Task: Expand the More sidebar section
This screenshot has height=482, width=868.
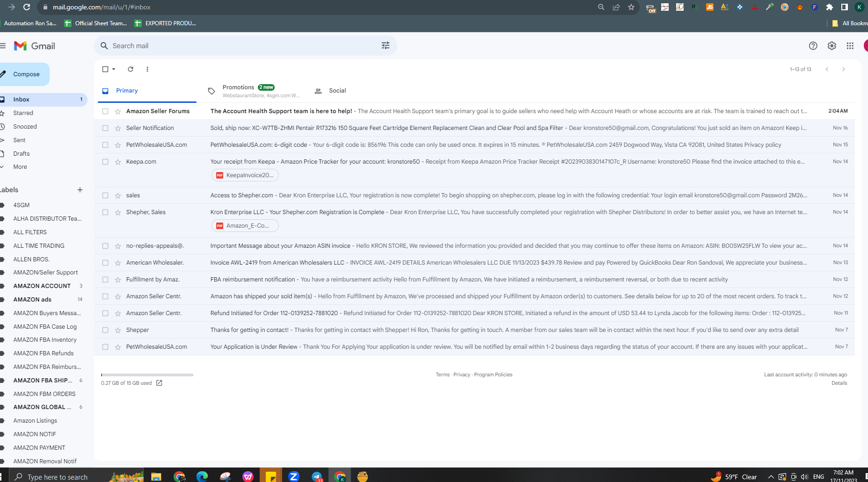Action: [x=20, y=167]
